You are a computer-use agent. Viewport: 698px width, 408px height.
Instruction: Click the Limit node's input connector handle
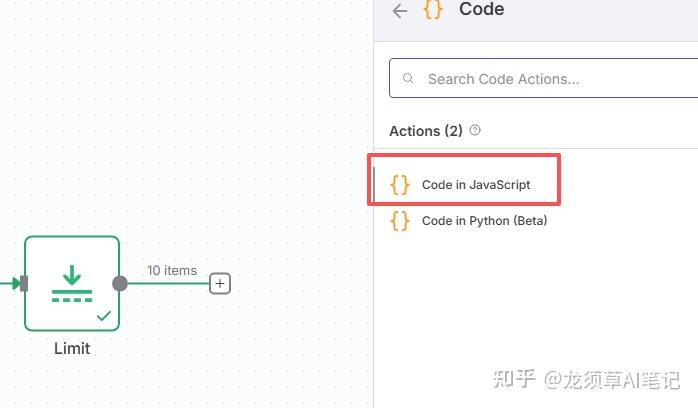pos(24,283)
